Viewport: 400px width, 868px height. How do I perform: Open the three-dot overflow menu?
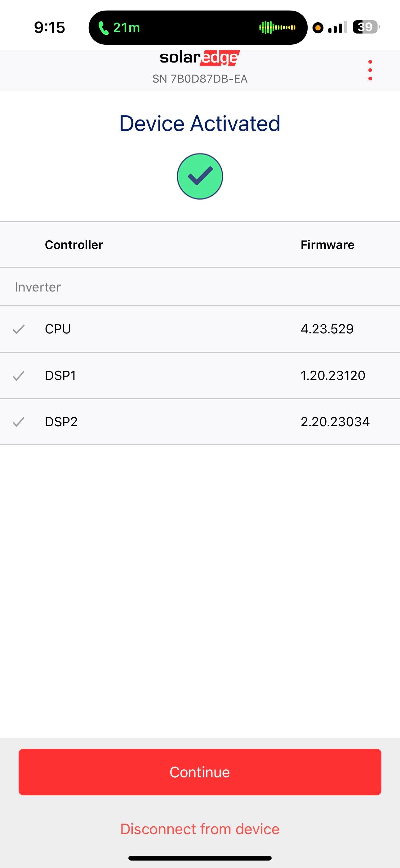click(370, 70)
